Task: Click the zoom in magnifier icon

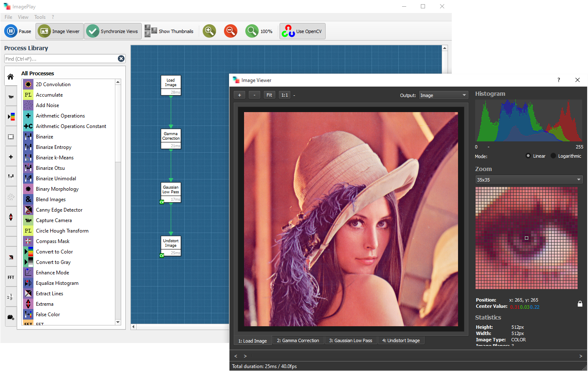Action: [209, 31]
